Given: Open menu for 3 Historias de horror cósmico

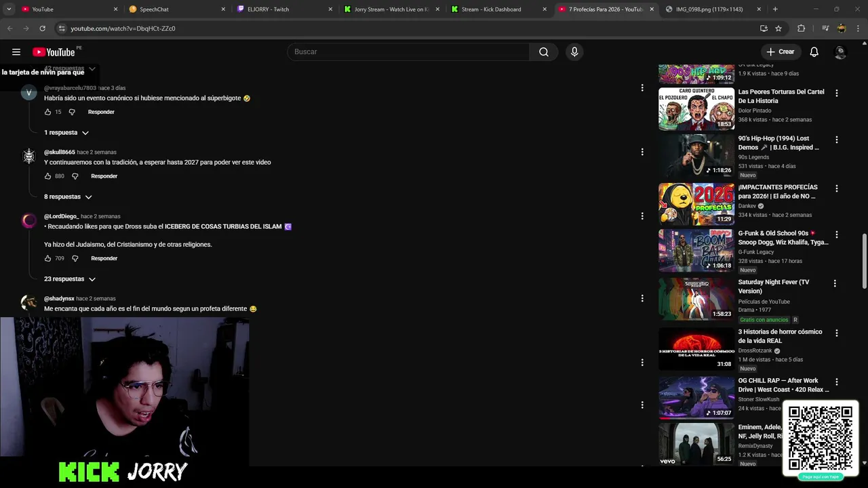Looking at the screenshot, I should click(x=836, y=333).
